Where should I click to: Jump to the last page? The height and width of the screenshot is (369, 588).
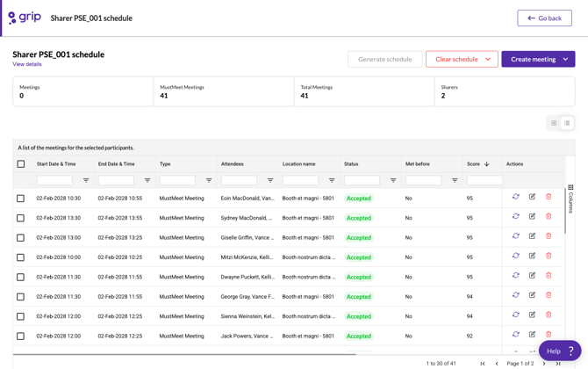(558, 364)
